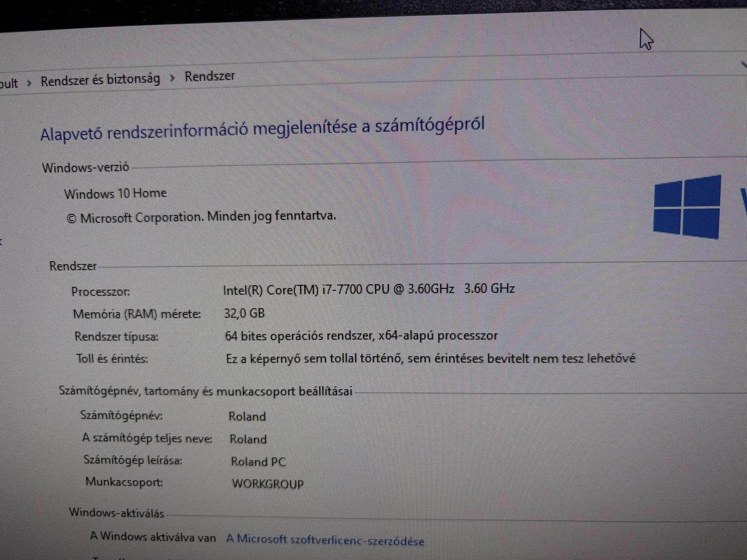Expand the chevron before 'Rendszer és biztonság'
The width and height of the screenshot is (747, 560).
click(29, 83)
